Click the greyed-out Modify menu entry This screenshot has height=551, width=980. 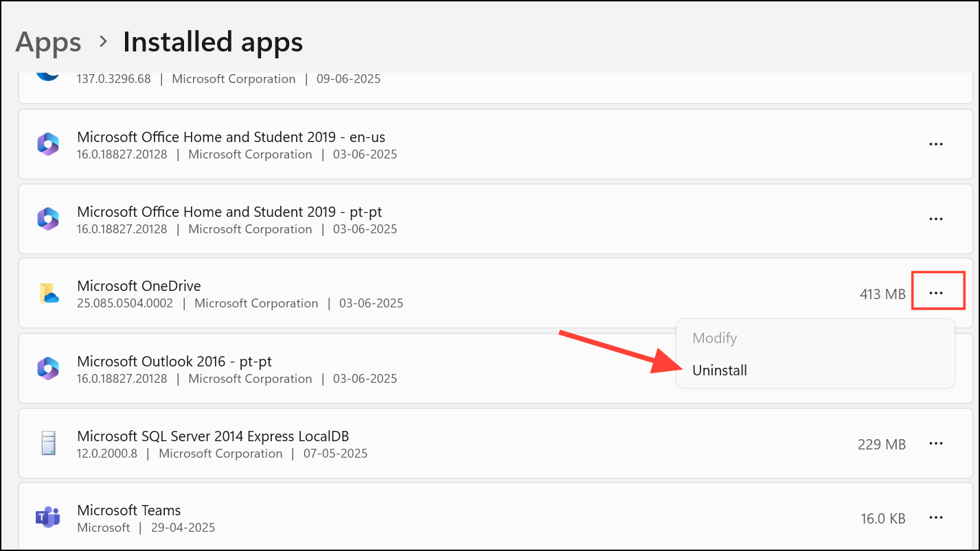714,338
